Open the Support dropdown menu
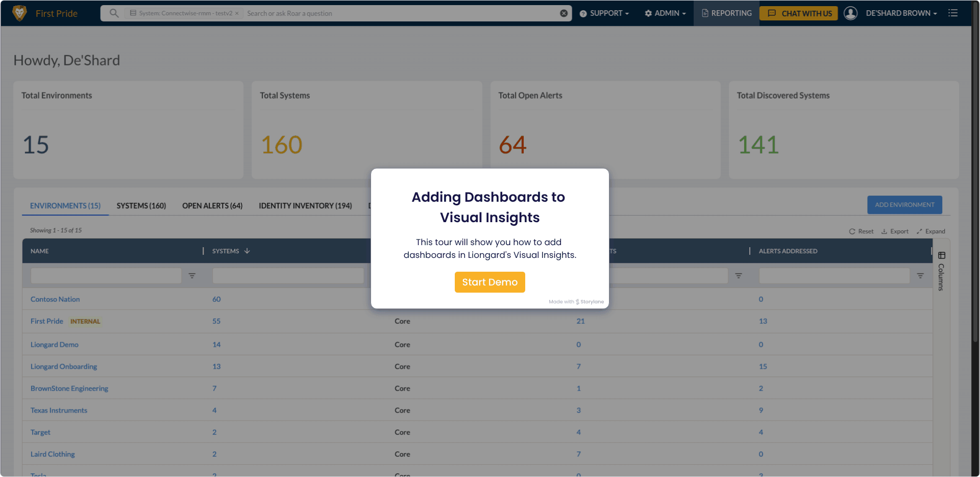Image resolution: width=980 pixels, height=477 pixels. 604,13
